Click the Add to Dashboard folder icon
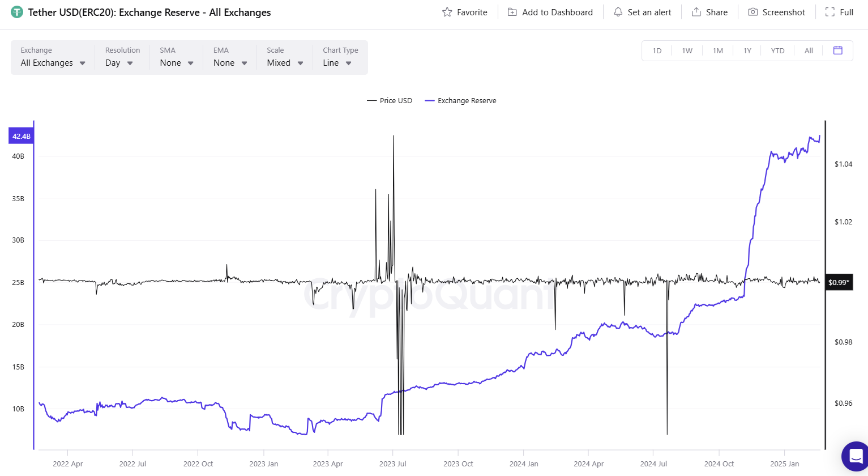 point(512,12)
